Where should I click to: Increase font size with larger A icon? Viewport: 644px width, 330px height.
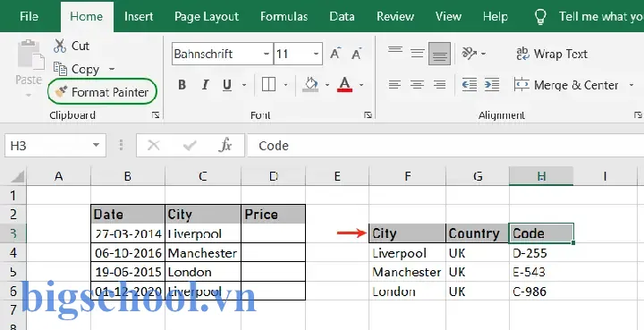point(336,54)
